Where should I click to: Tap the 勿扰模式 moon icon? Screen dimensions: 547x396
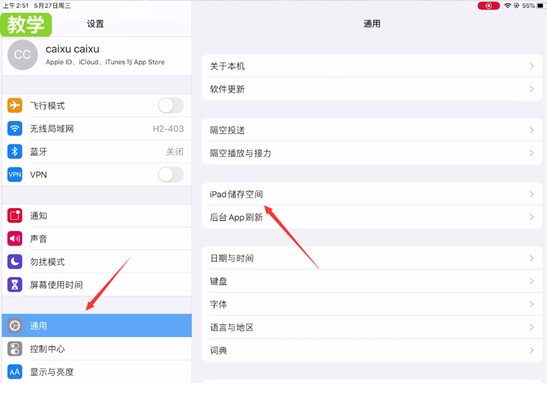click(15, 262)
